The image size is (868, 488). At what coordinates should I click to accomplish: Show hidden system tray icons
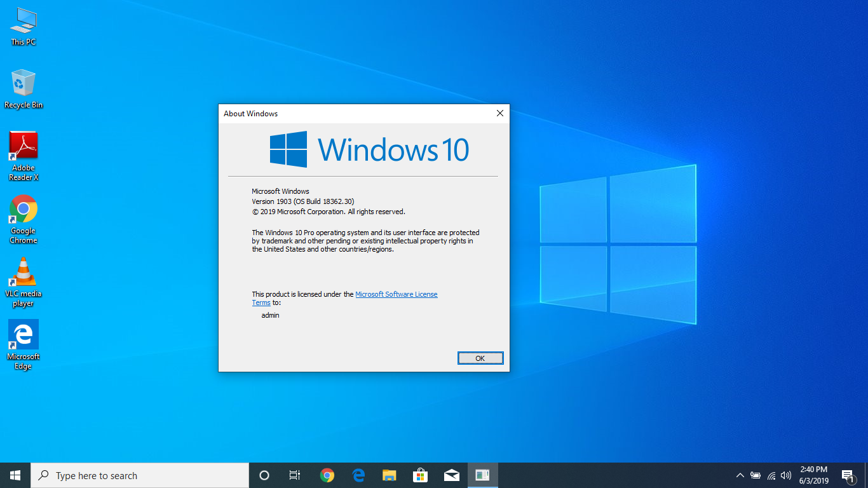coord(740,475)
